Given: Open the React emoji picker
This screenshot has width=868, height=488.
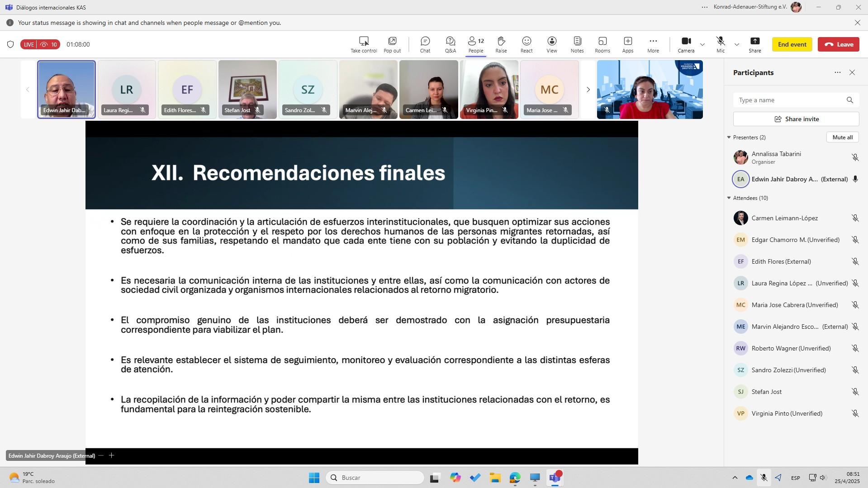Looking at the screenshot, I should tap(526, 44).
